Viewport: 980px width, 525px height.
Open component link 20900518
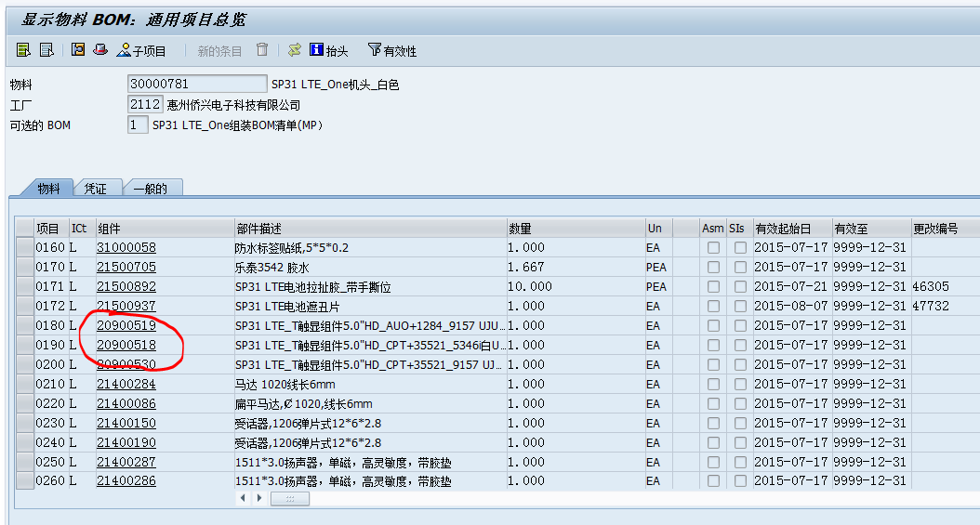(126, 346)
